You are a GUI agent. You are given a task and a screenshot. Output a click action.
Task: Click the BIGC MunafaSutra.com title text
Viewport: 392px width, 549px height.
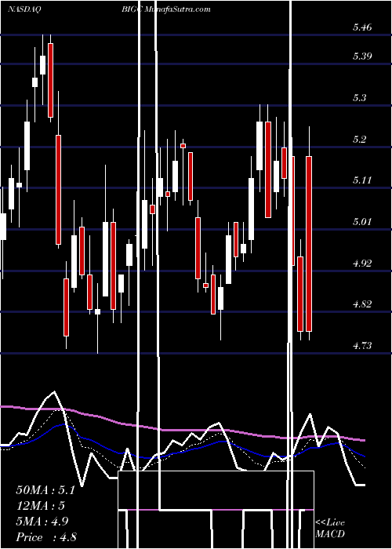[166, 9]
